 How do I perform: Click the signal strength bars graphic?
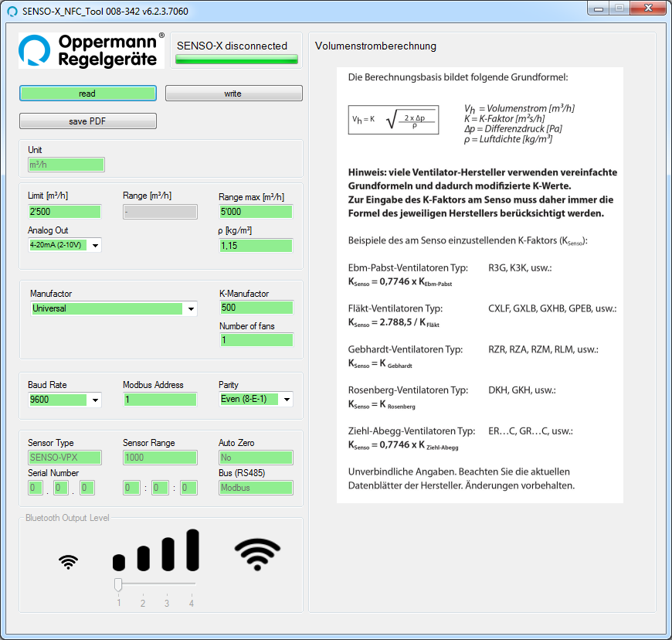(156, 550)
